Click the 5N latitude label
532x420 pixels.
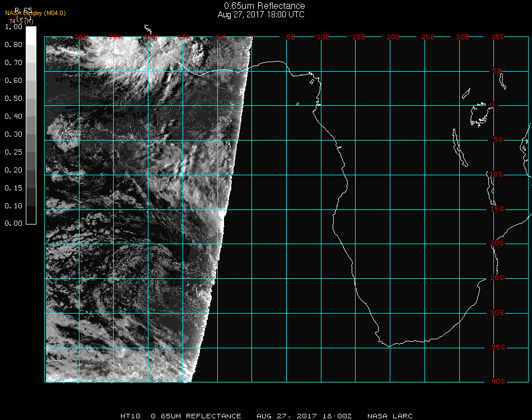pos(497,71)
